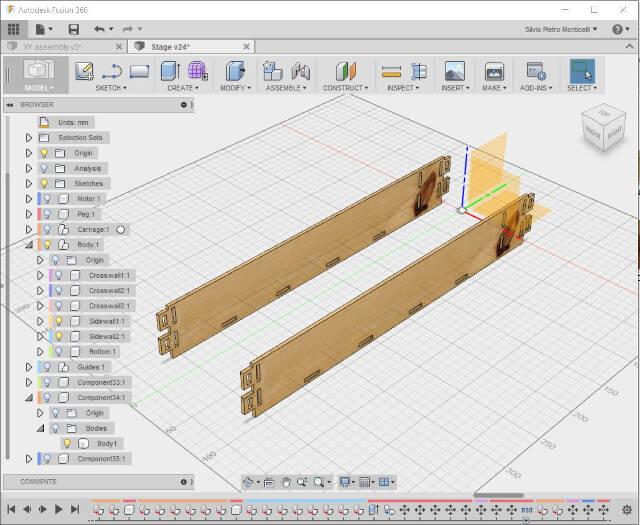
Task: Expand the Crosswall1:1 node
Action: click(40, 276)
